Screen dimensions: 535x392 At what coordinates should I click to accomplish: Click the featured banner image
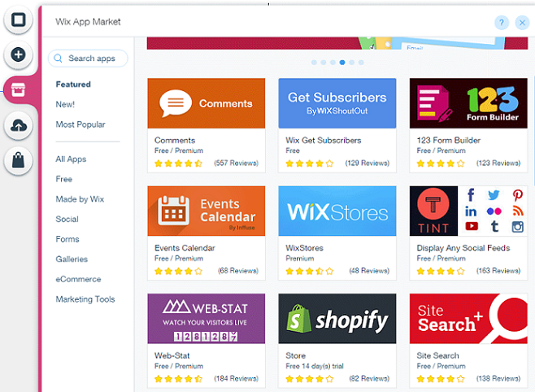pyautogui.click(x=337, y=43)
